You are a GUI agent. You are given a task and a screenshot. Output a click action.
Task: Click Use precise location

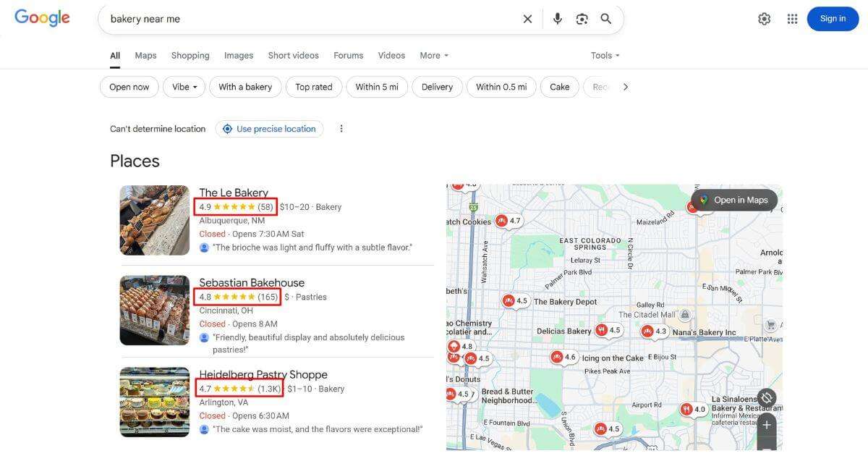coord(269,128)
